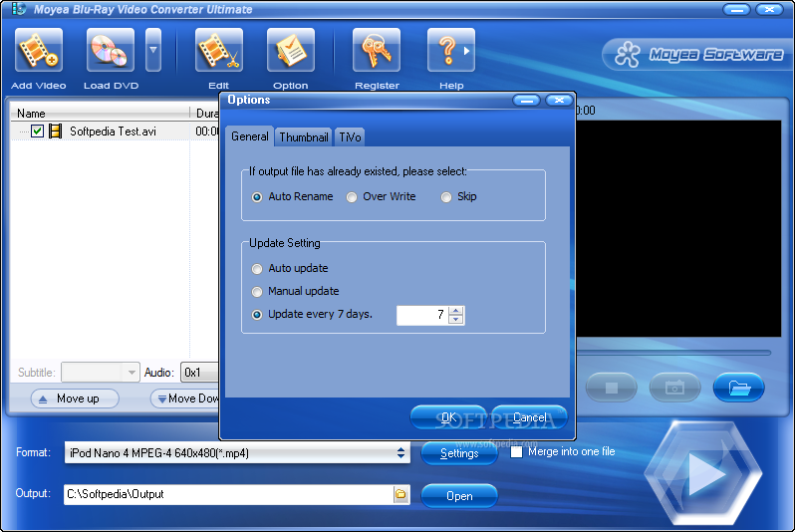Viewport: 795px width, 532px height.
Task: Click the Add Video toolbar icon
Action: pos(39,50)
